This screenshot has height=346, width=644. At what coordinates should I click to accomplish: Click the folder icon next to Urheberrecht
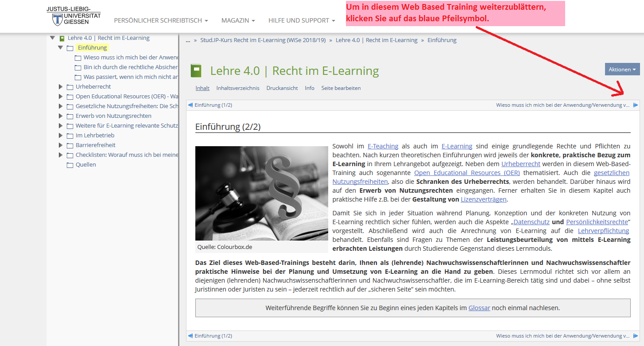point(70,87)
